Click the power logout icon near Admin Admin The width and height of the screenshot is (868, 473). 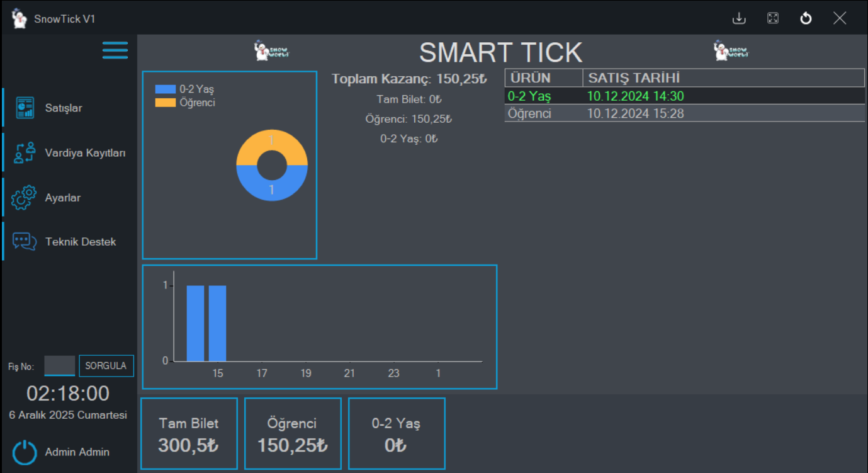point(23,452)
